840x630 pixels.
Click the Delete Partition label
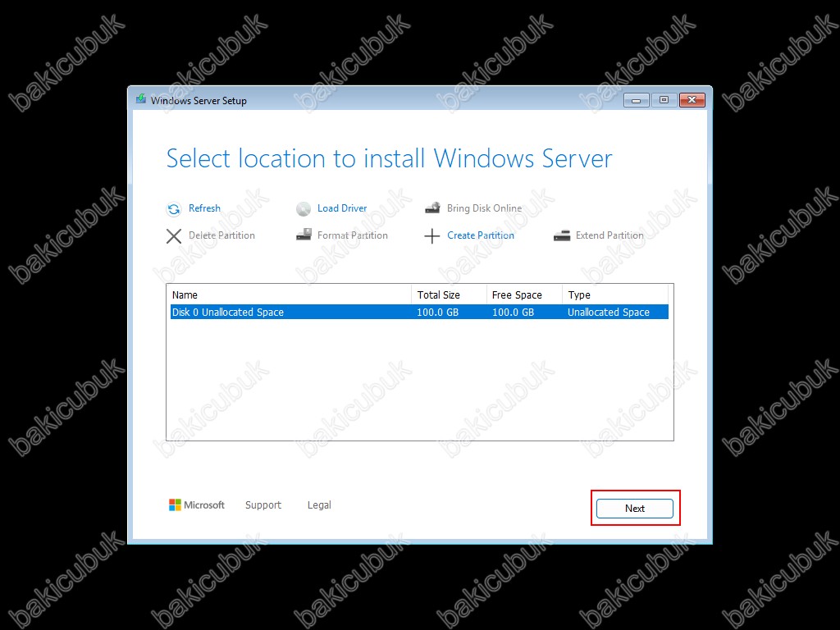[221, 235]
